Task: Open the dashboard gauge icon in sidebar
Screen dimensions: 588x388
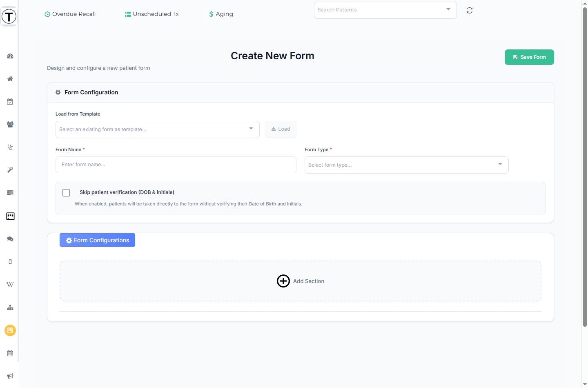Action: pyautogui.click(x=10, y=56)
